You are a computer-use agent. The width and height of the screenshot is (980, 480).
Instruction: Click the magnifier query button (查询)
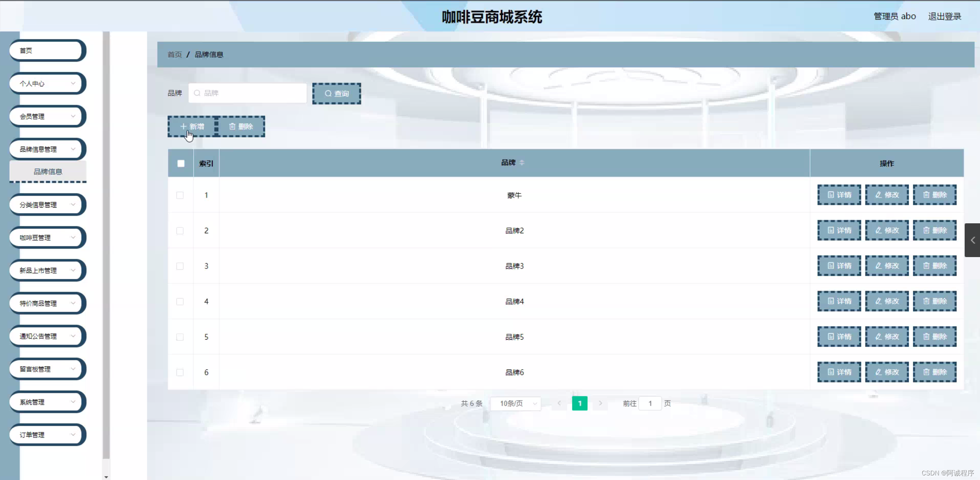(x=336, y=94)
